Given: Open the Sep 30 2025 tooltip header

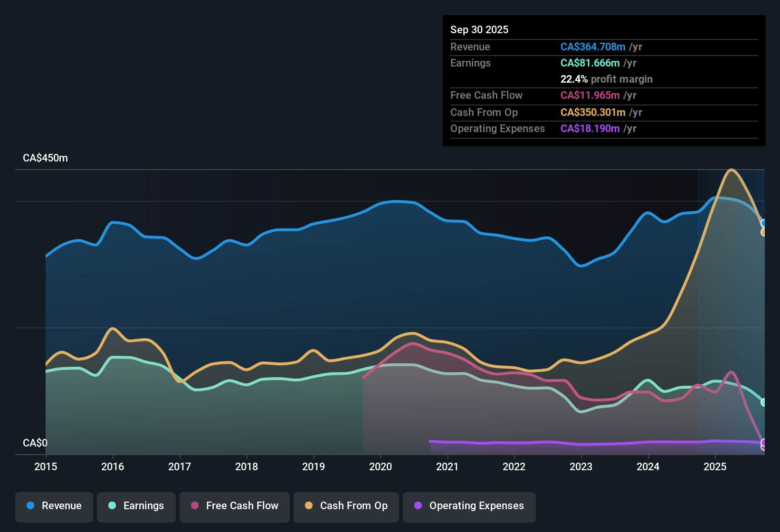Looking at the screenshot, I should pos(479,29).
